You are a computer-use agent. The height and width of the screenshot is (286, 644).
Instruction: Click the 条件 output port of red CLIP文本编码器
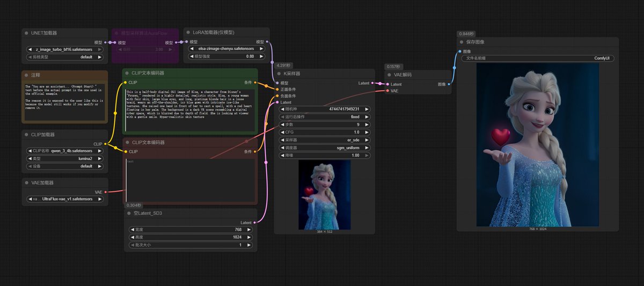coord(256,151)
